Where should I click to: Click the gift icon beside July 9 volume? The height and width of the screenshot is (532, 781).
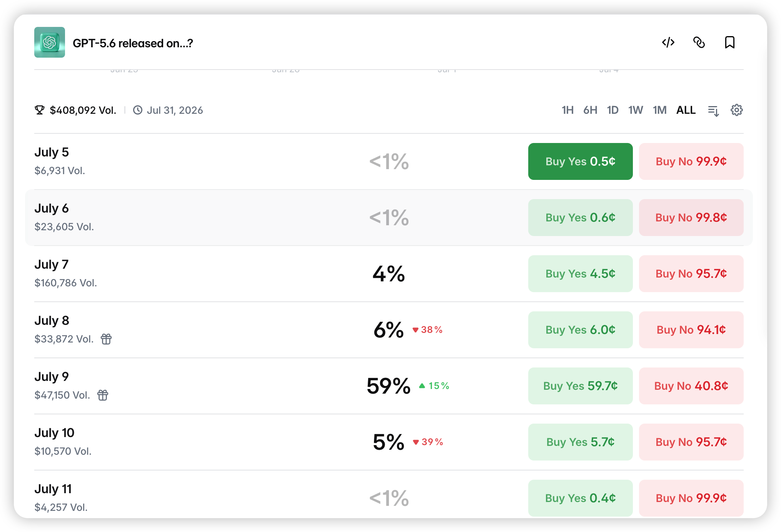pyautogui.click(x=103, y=395)
